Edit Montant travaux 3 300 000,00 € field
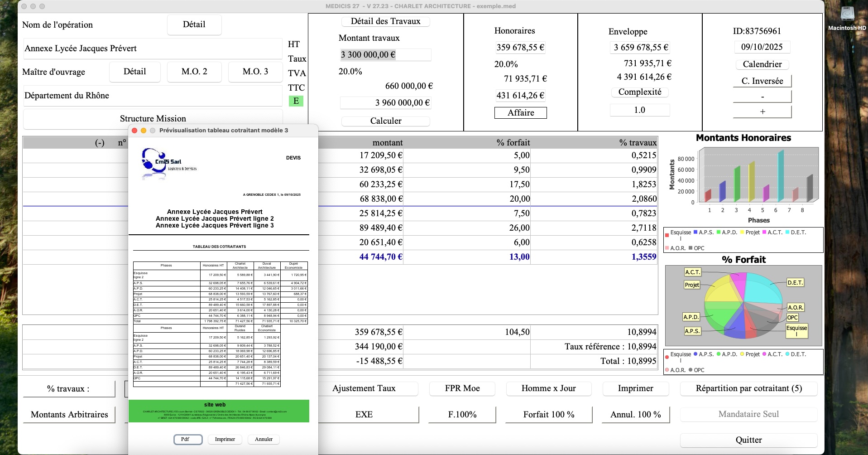The image size is (868, 455). [x=385, y=55]
